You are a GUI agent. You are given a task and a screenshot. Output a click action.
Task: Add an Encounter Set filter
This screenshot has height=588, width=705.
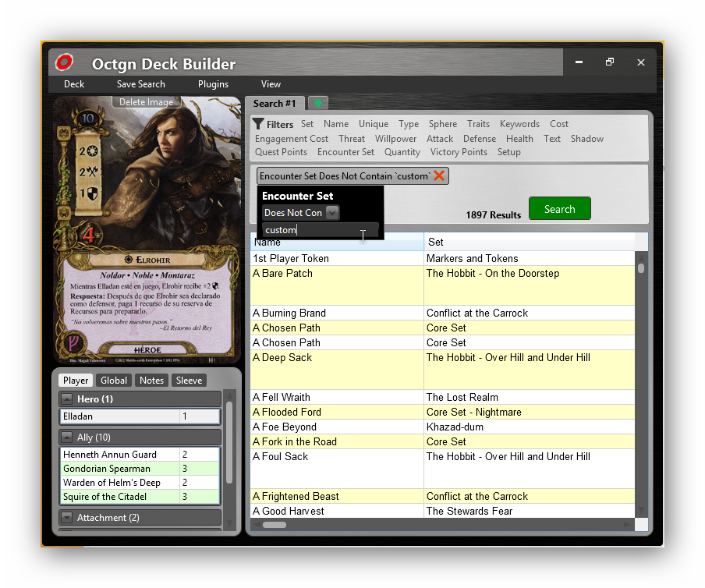345,152
